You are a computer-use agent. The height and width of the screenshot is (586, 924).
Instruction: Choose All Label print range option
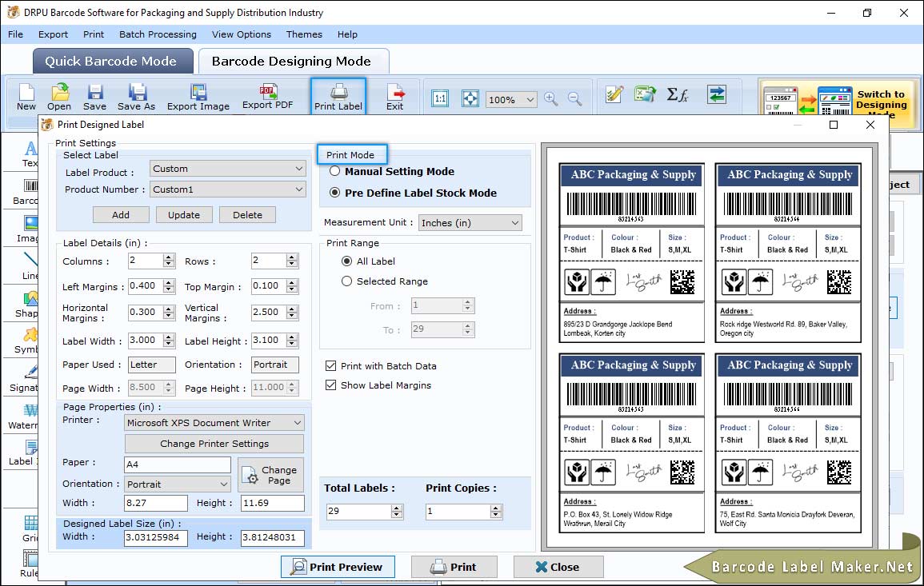[346, 261]
